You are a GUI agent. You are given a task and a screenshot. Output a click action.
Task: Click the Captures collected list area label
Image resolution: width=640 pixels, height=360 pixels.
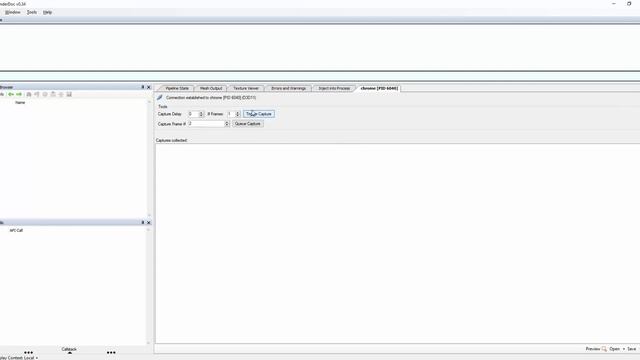pyautogui.click(x=171, y=140)
